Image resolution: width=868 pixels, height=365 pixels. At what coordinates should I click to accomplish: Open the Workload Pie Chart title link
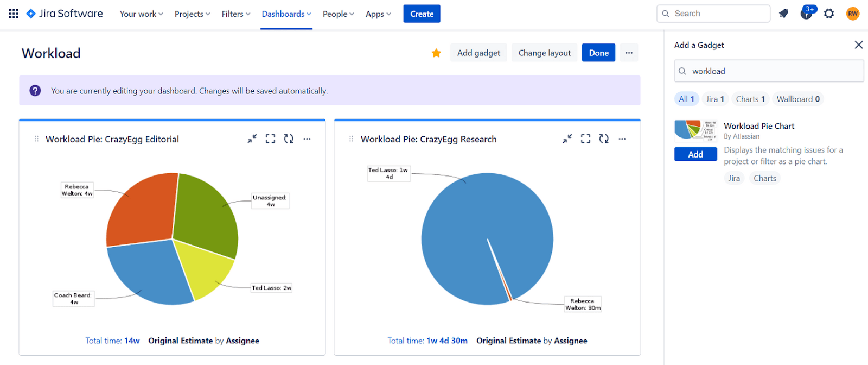tap(759, 126)
